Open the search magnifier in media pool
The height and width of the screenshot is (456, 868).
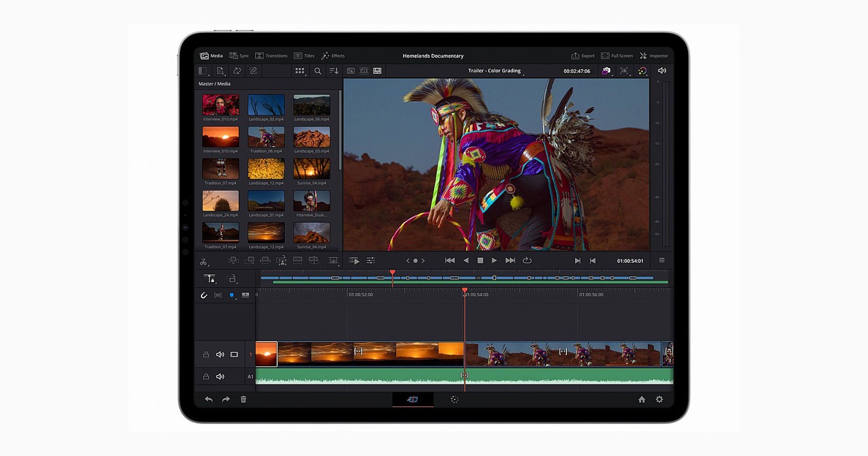(x=318, y=71)
